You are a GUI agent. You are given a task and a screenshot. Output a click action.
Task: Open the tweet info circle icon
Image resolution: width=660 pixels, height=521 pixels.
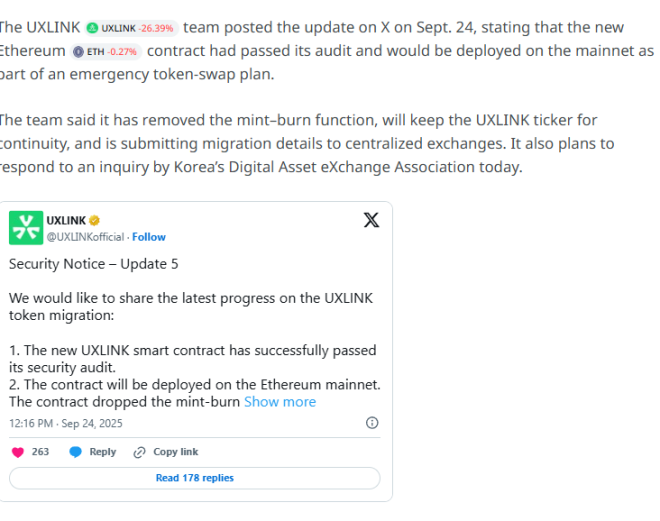coord(372,423)
